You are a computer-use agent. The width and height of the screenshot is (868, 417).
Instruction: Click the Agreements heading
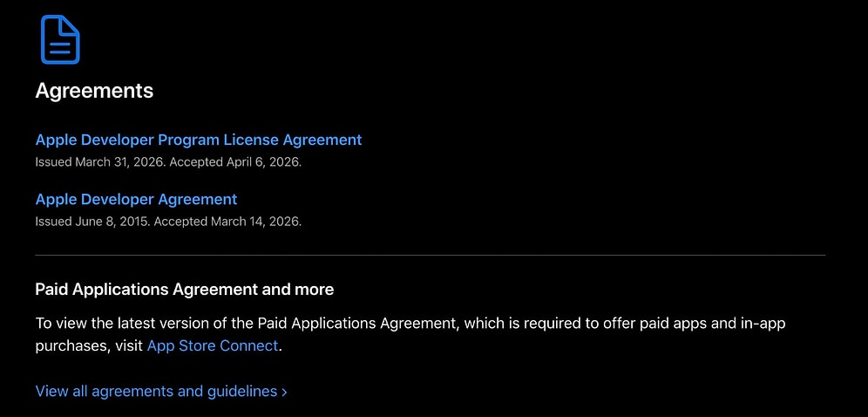point(94,91)
